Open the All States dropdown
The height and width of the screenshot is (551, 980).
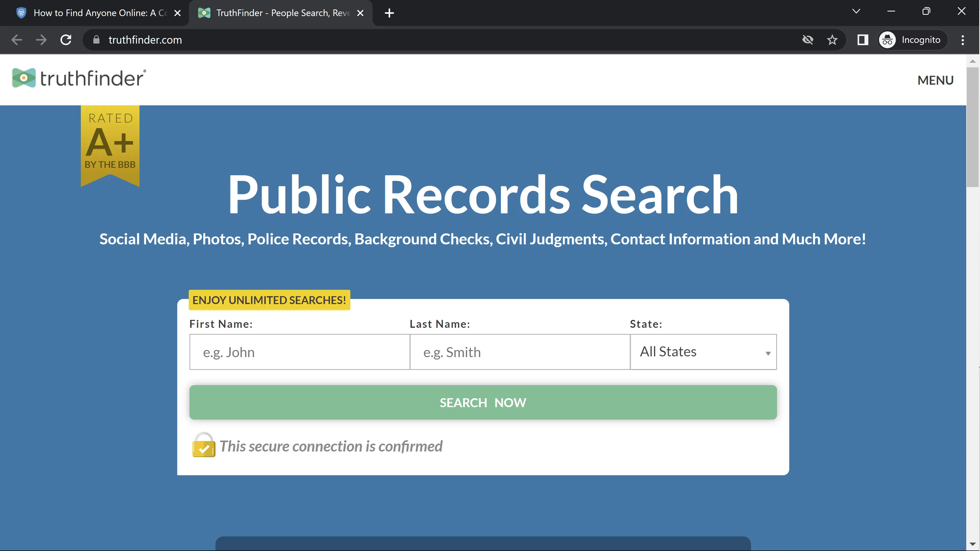click(x=703, y=352)
